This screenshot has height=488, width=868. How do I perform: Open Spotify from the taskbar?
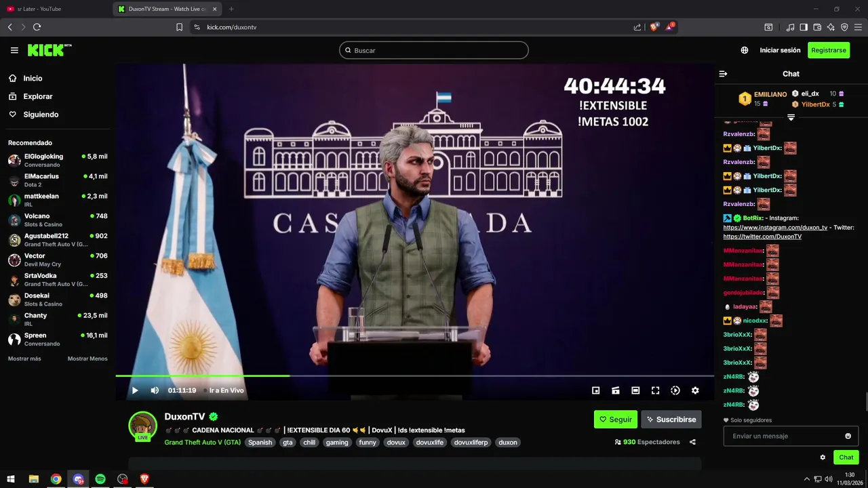[100, 479]
